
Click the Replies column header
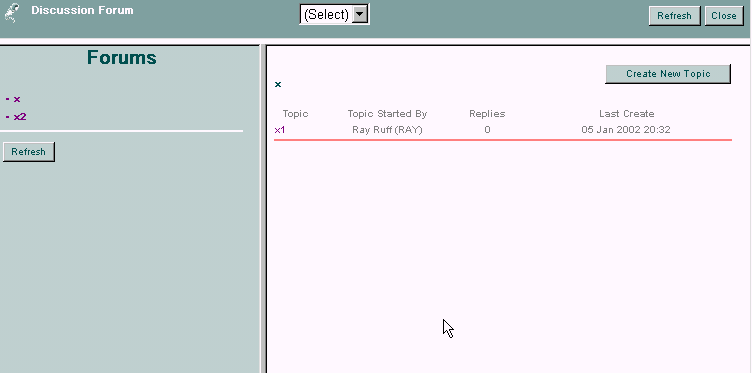point(487,114)
